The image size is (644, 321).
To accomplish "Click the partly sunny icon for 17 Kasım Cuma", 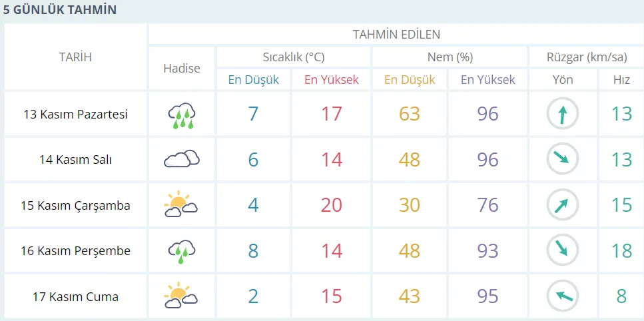I will [181, 296].
